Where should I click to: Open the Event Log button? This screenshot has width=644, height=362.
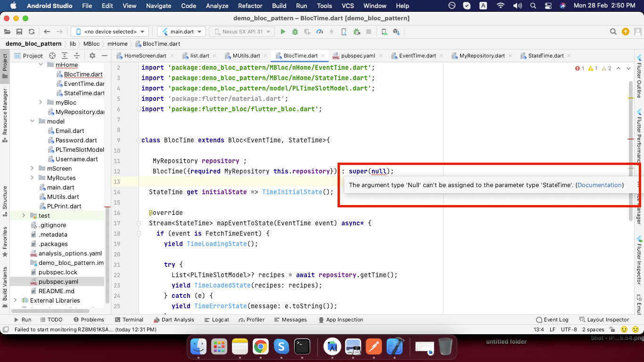[552, 320]
